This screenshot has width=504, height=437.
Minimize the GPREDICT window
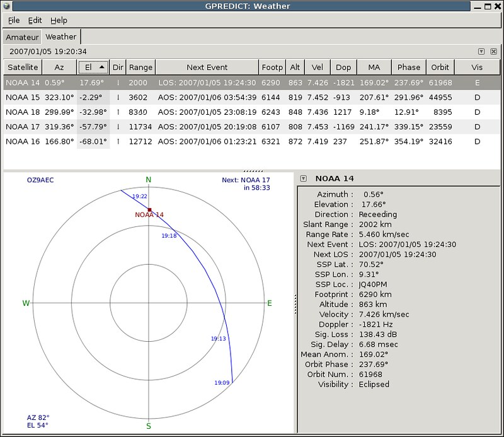coord(478,6)
